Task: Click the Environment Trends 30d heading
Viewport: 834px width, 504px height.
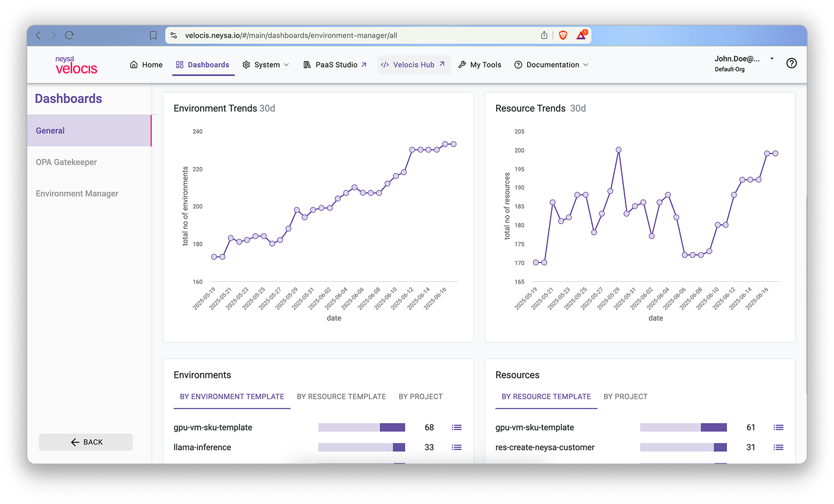Action: (x=224, y=108)
